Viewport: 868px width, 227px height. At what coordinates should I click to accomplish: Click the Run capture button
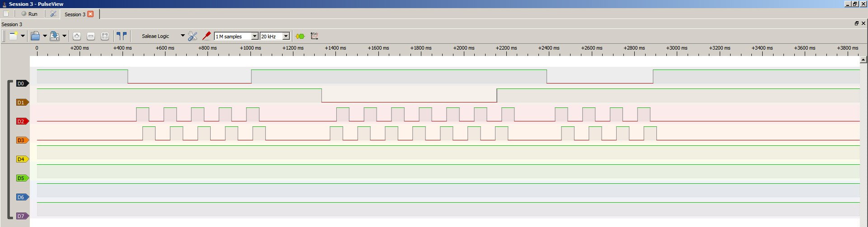(29, 14)
